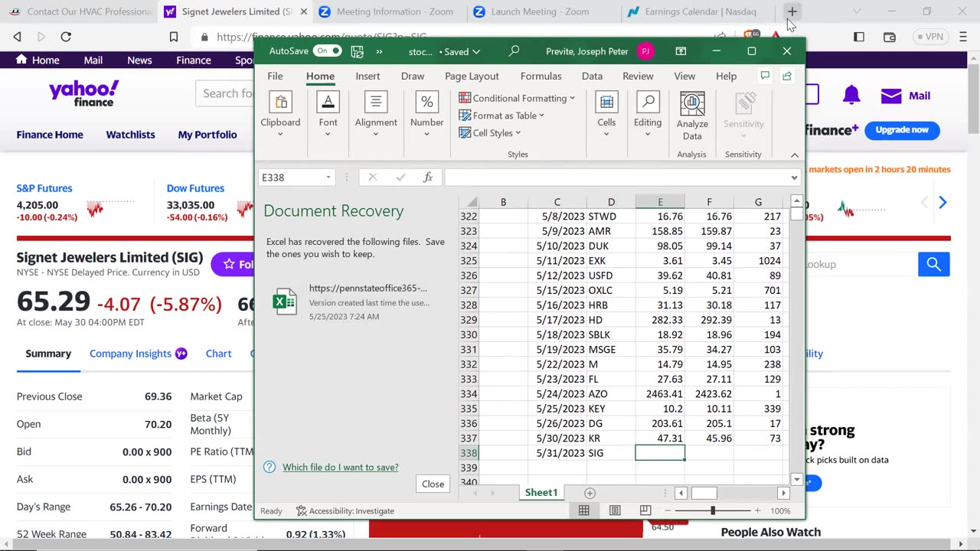The width and height of the screenshot is (980, 551).
Task: Switch to Page Break Preview in status bar
Action: pyautogui.click(x=645, y=510)
